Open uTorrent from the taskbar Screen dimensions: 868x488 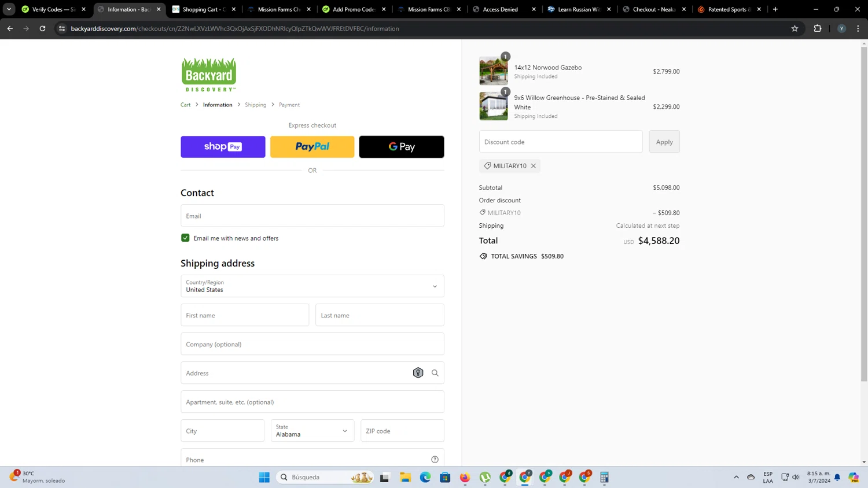485,477
